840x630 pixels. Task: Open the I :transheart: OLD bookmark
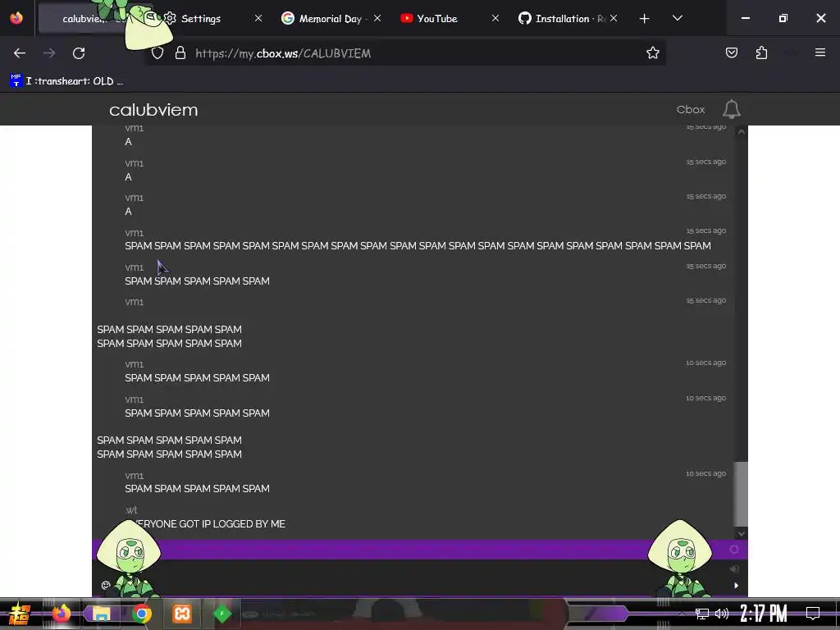click(67, 81)
